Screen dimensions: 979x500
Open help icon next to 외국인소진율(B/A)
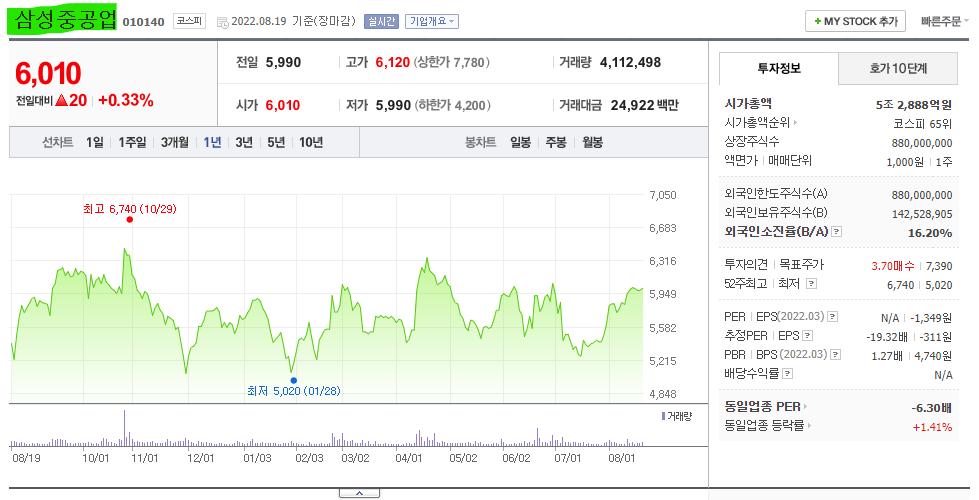click(837, 232)
